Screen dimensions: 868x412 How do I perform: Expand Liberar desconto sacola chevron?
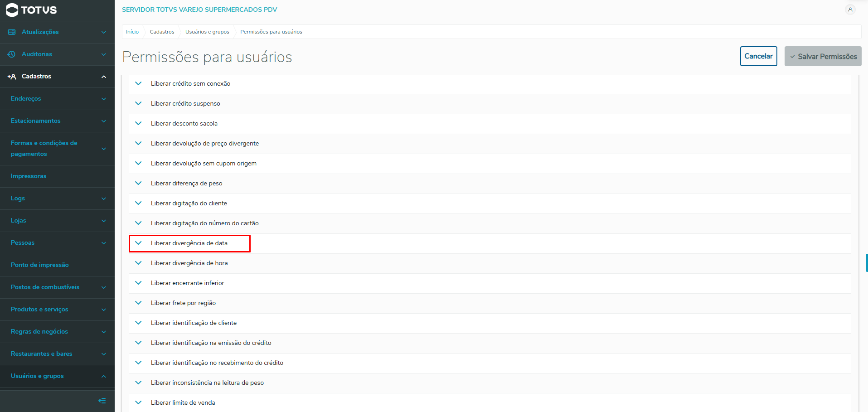click(x=138, y=123)
